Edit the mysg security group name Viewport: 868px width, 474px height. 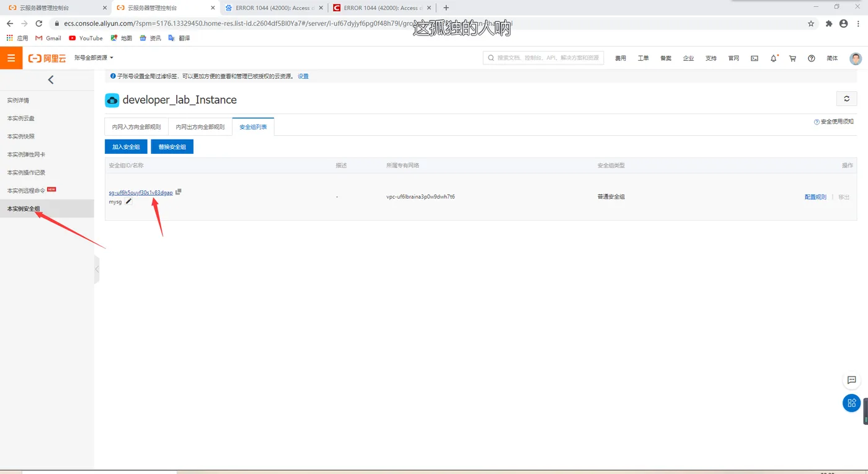[x=129, y=201]
